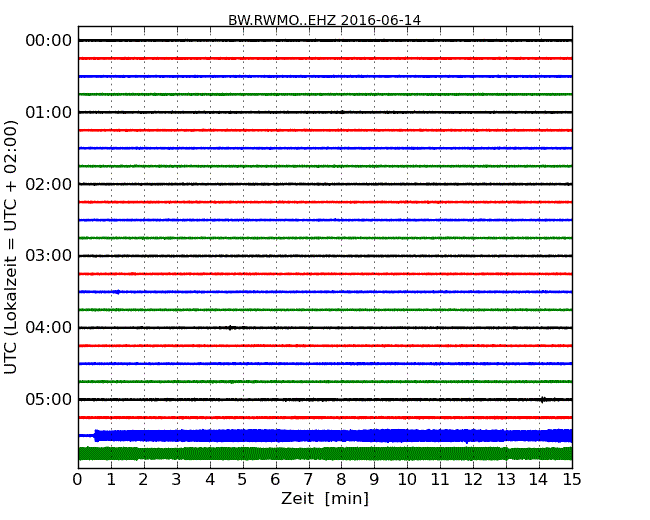Viewport: 650px width, 520px height.
Task: Pick the 04:00 time label
Action: coord(49,328)
